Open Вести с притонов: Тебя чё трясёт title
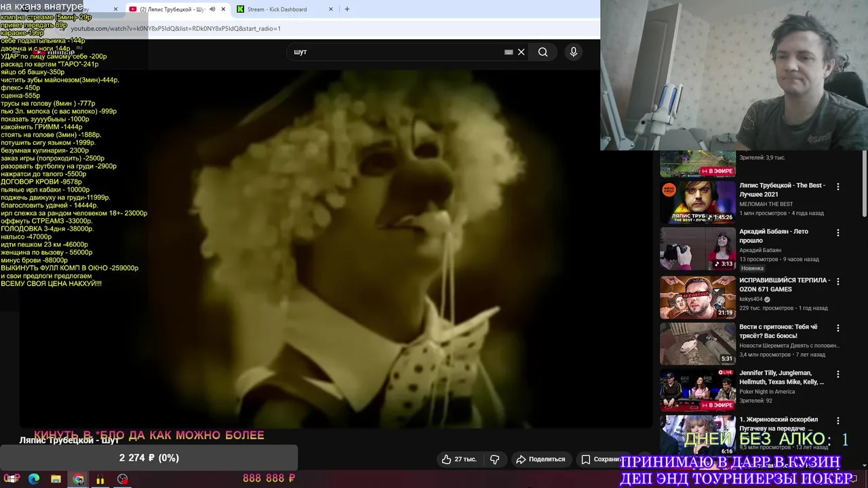Screen dimensions: 868x488 click(x=778, y=331)
